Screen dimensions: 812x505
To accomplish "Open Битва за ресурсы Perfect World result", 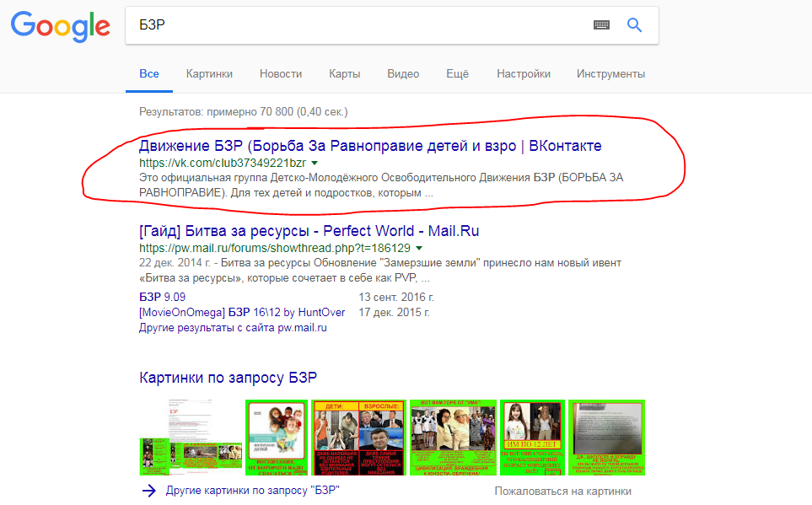I will click(309, 231).
